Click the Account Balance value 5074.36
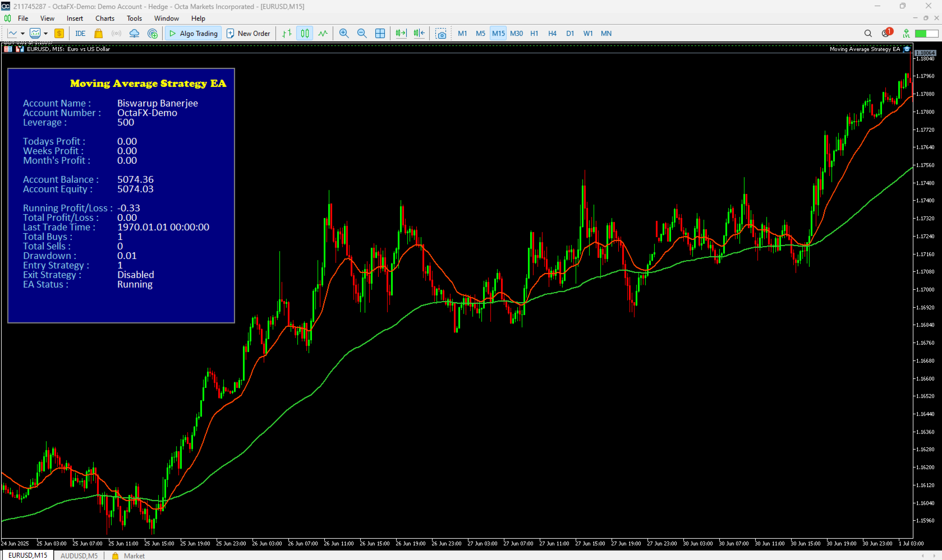Screen dimensions: 942x560 click(135, 180)
